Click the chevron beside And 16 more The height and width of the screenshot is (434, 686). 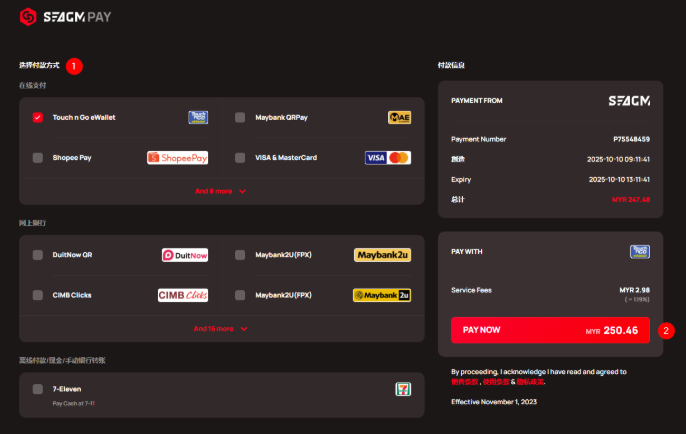244,329
